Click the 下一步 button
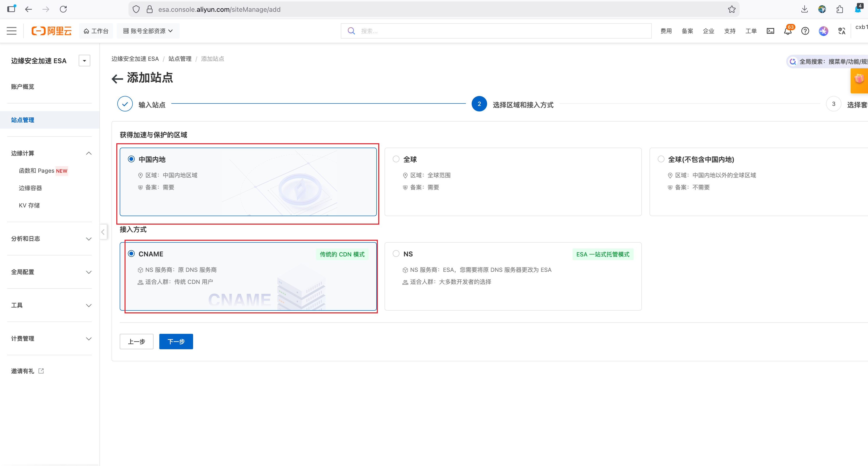868x466 pixels. [x=176, y=341]
